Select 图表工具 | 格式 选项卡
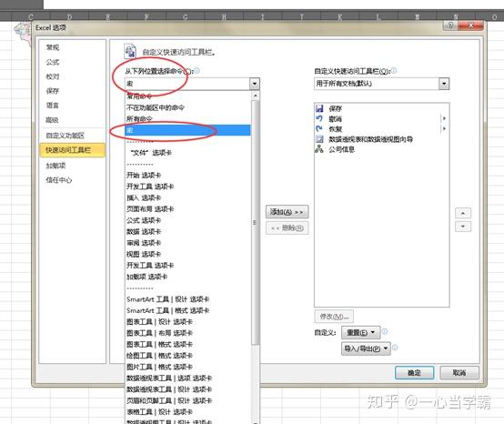 tap(187, 344)
